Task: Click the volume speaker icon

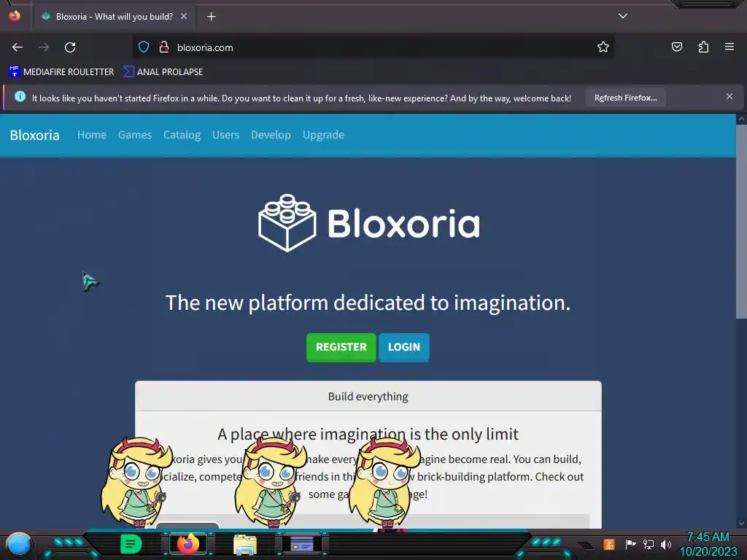Action: tap(666, 544)
